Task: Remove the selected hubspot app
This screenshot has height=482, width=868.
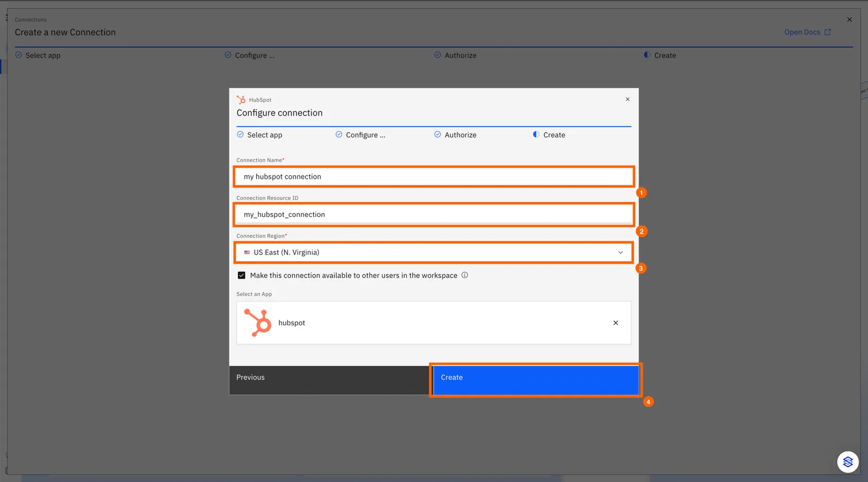Action: pyautogui.click(x=616, y=323)
